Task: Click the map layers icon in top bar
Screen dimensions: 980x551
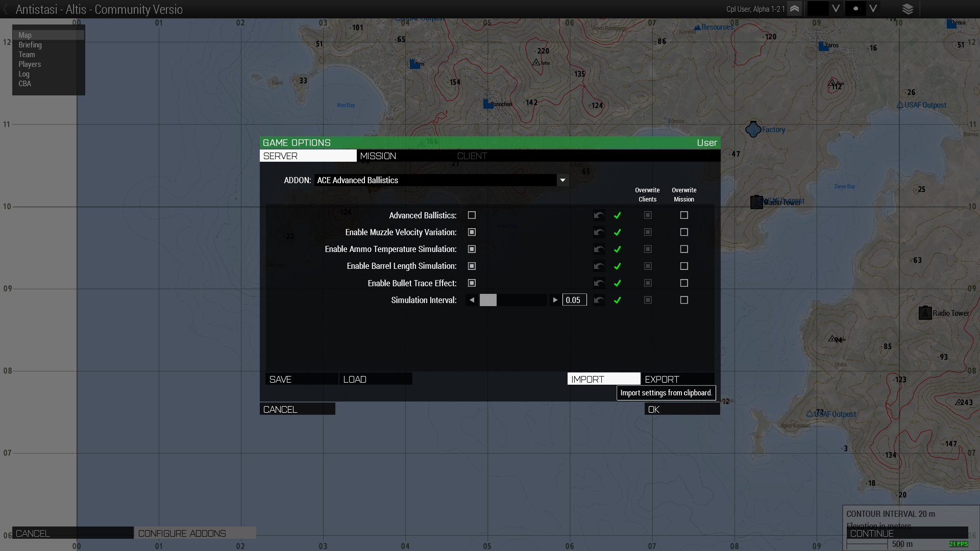Action: (x=908, y=9)
